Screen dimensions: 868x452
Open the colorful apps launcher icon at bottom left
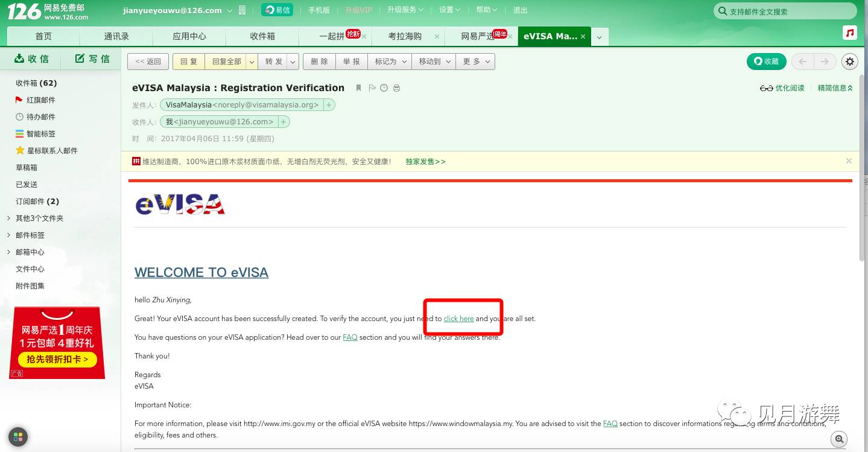(18, 437)
